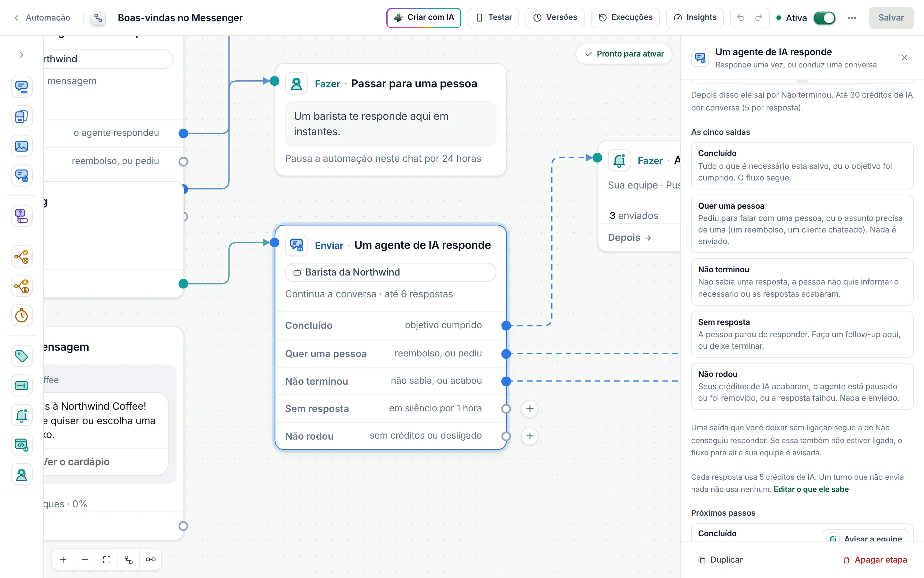Select the image message icon in sidebar
The height and width of the screenshot is (578, 924).
pos(21,146)
